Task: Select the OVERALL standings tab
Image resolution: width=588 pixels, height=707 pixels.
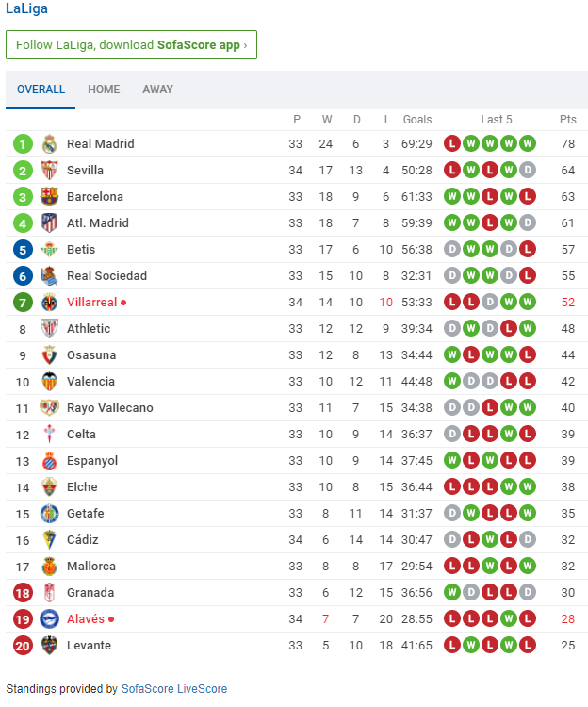Action: pyautogui.click(x=41, y=90)
